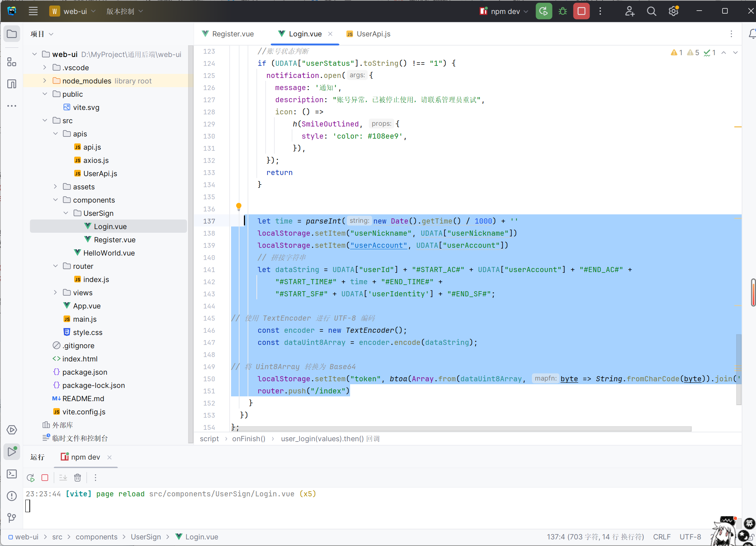Open the main hamburger menu
756x546 pixels.
(33, 11)
